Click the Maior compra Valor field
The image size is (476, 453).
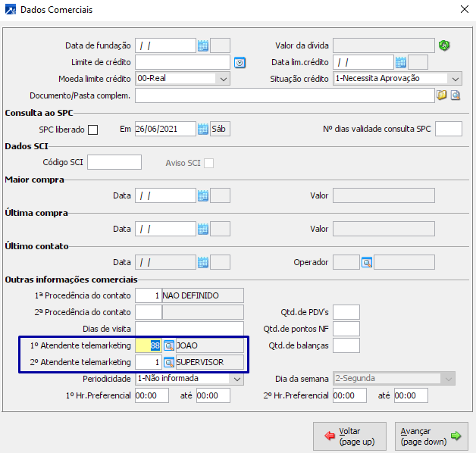tap(384, 195)
